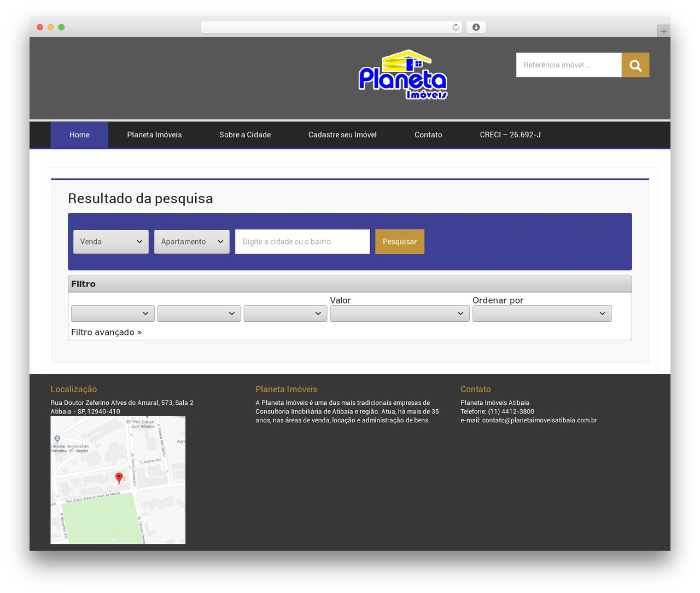
Task: Open a new browser tab with plus
Action: 664,31
